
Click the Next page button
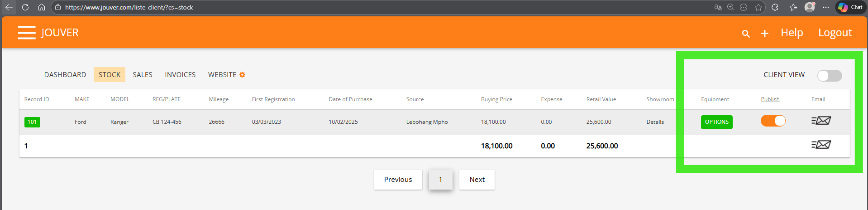pos(477,180)
